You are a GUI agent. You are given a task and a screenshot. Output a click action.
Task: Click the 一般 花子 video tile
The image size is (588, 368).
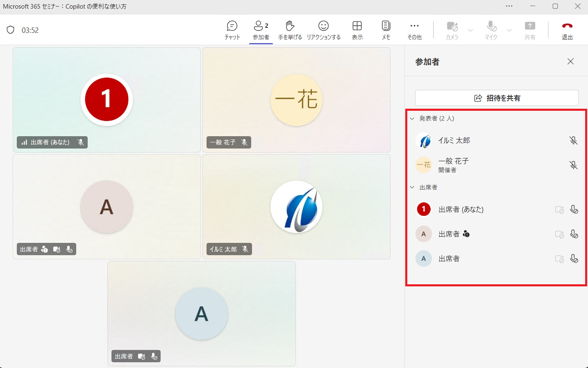296,100
